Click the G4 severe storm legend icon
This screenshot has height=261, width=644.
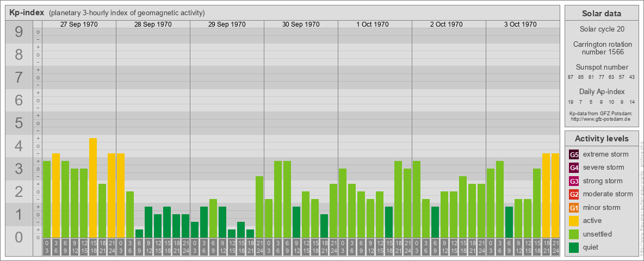(574, 168)
